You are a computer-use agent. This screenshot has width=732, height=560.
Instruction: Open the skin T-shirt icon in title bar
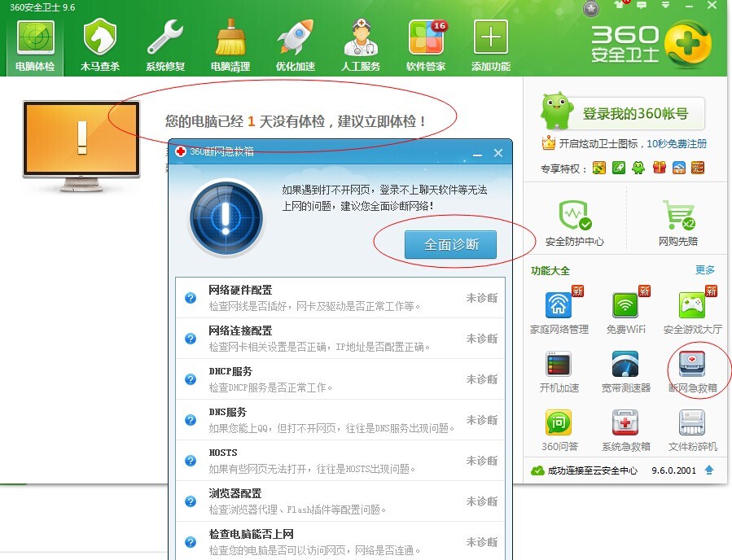(620, 5)
